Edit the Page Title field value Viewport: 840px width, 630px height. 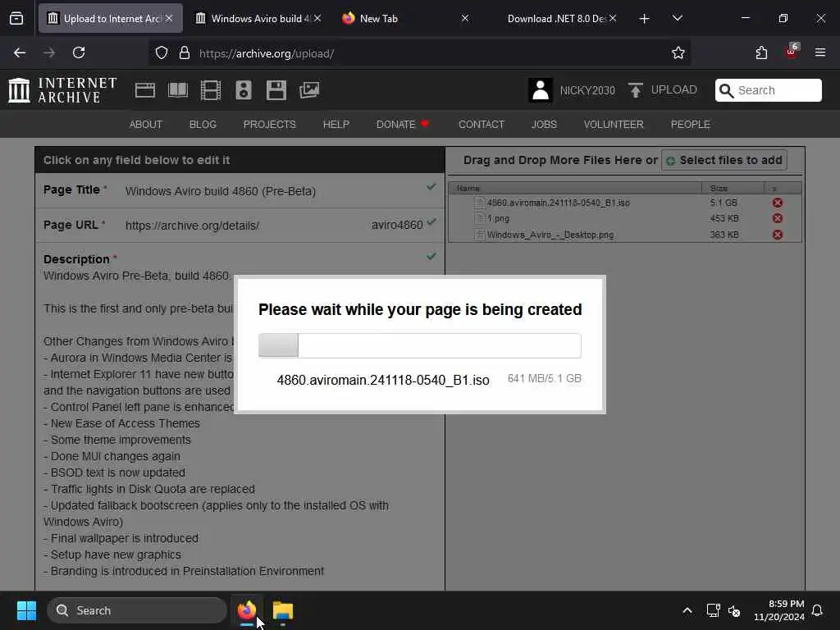coord(221,191)
